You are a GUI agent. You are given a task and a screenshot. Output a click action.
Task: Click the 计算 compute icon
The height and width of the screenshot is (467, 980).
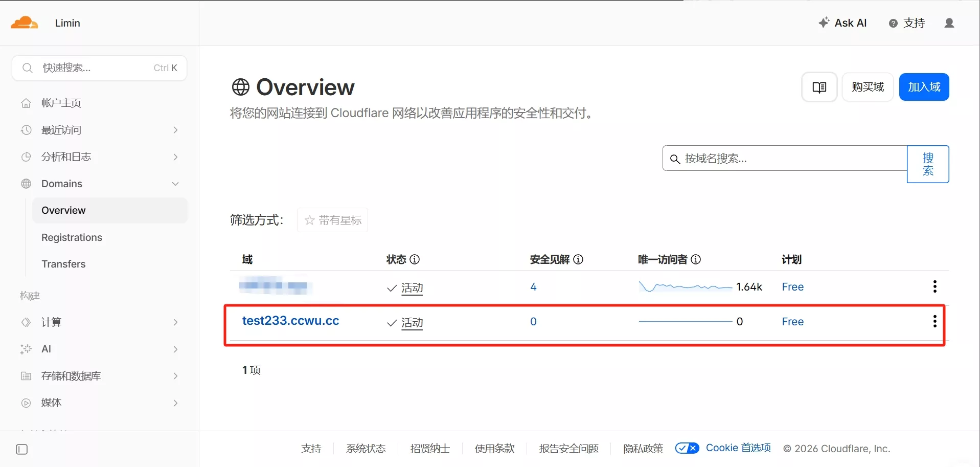click(26, 322)
